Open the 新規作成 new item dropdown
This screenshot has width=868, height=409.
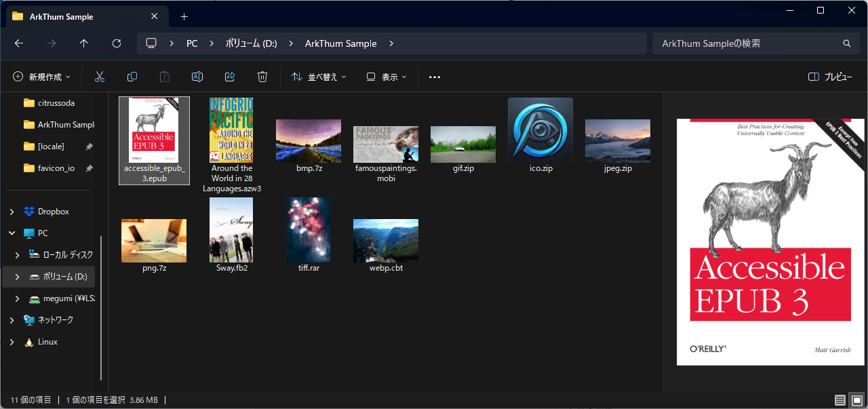tap(41, 77)
